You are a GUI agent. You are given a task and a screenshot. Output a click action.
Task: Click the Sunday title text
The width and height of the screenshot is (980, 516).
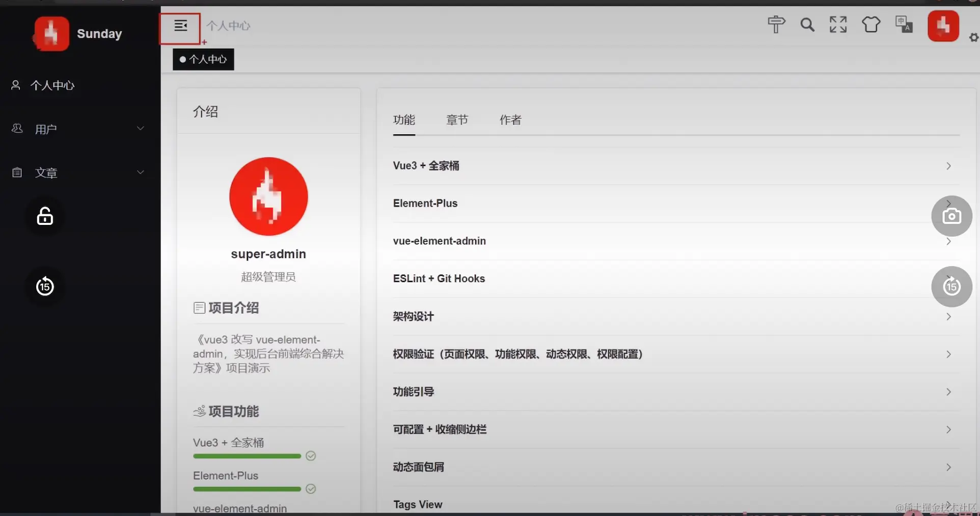point(99,34)
